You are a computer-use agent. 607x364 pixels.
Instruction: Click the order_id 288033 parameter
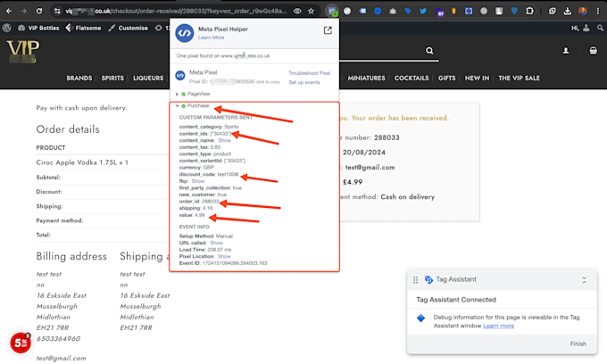coord(199,202)
